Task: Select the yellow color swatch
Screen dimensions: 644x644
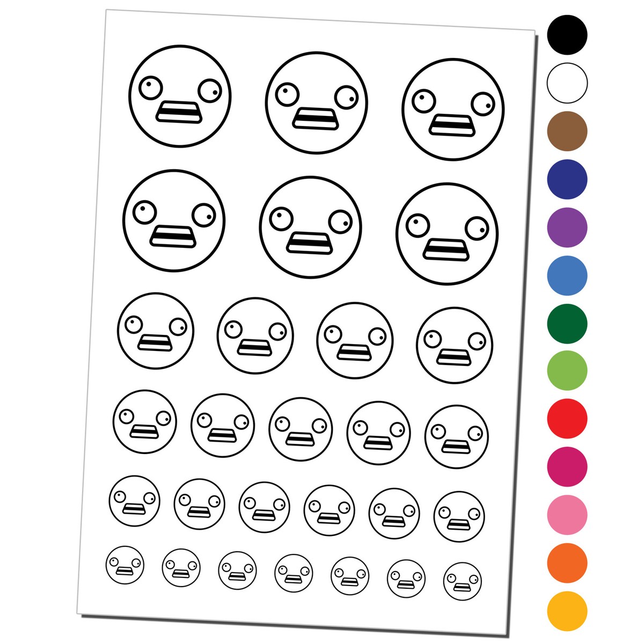Action: coord(567,611)
